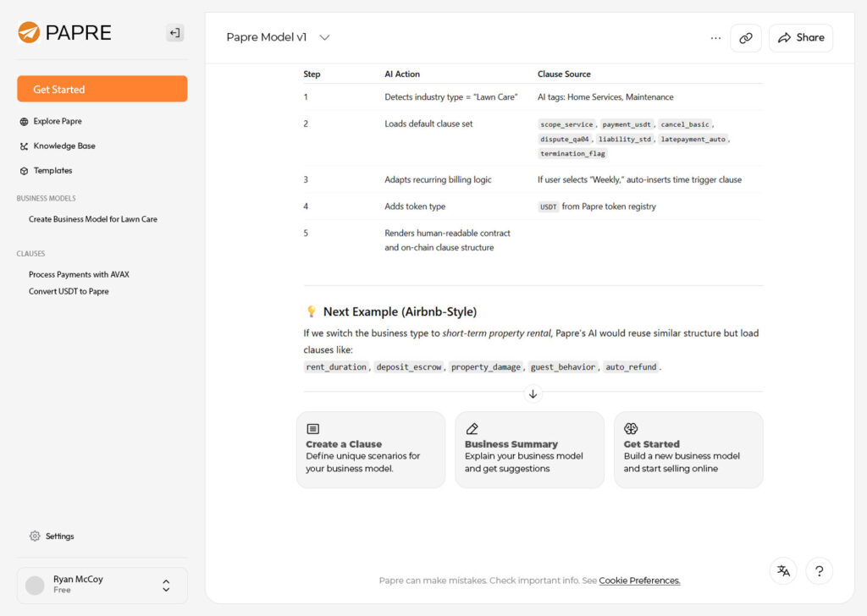Click the Papre logo
Viewport: 867px width, 616px height.
coord(64,33)
